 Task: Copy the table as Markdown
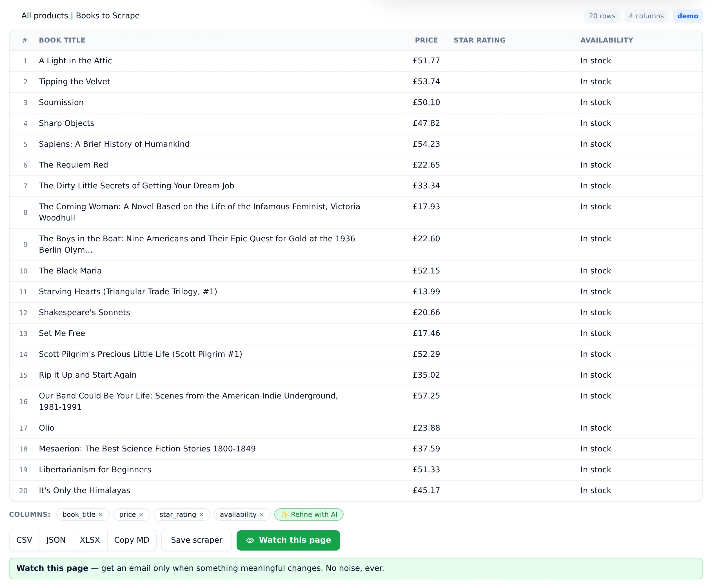point(132,540)
